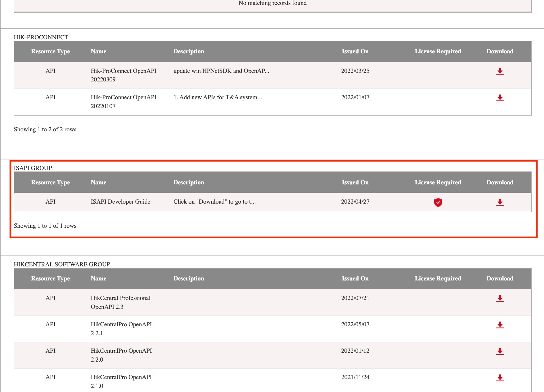Click API resource type in OpenAPI 2.3 row
544x392 pixels.
click(x=51, y=298)
